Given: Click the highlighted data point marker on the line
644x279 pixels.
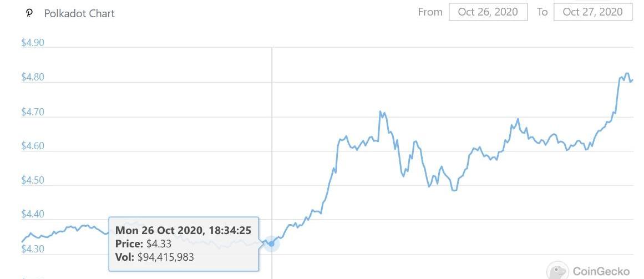Looking at the screenshot, I should (271, 244).
